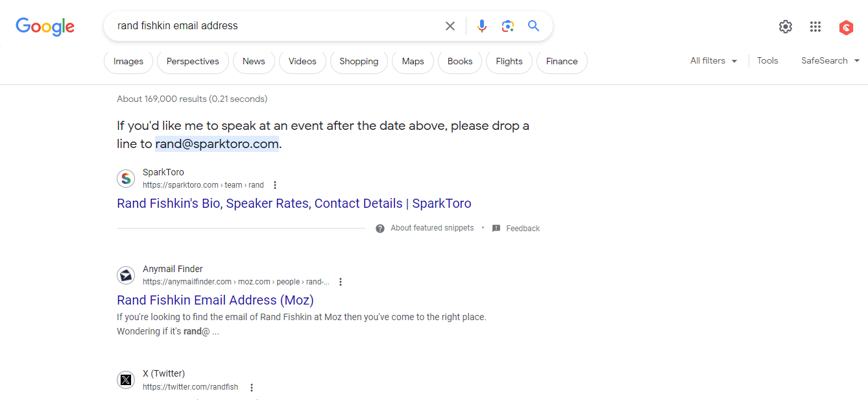Click the Anymail Finder envelope favicon
The image size is (868, 400).
point(126,275)
